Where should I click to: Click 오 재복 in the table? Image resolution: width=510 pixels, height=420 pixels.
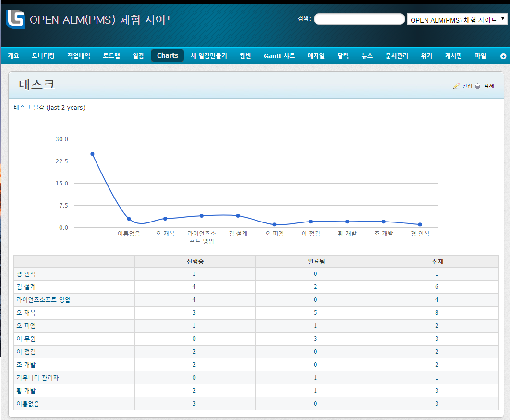click(x=25, y=313)
